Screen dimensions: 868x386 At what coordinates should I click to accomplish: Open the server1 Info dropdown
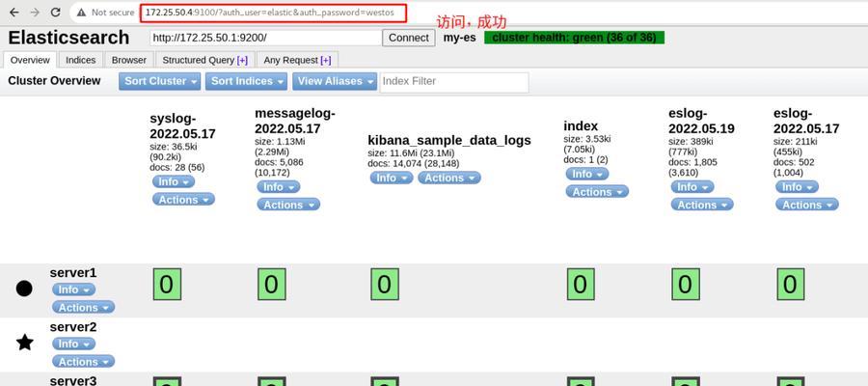pos(73,289)
